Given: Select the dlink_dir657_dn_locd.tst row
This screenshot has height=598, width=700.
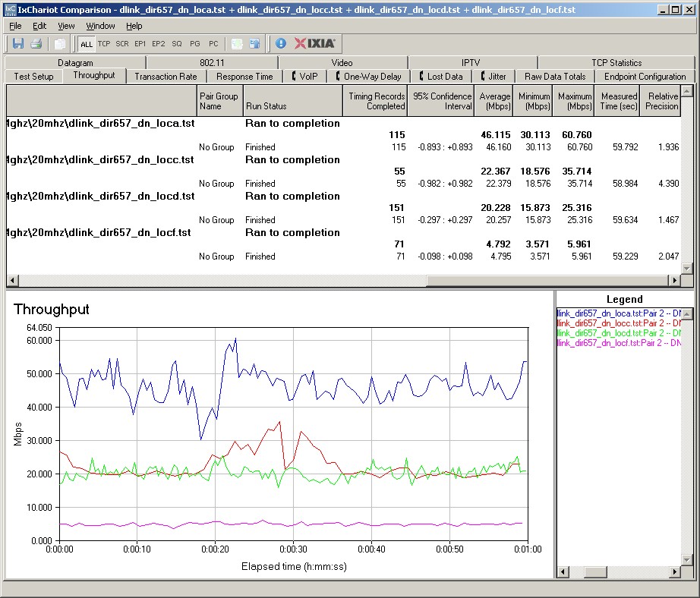Looking at the screenshot, I should (343, 197).
